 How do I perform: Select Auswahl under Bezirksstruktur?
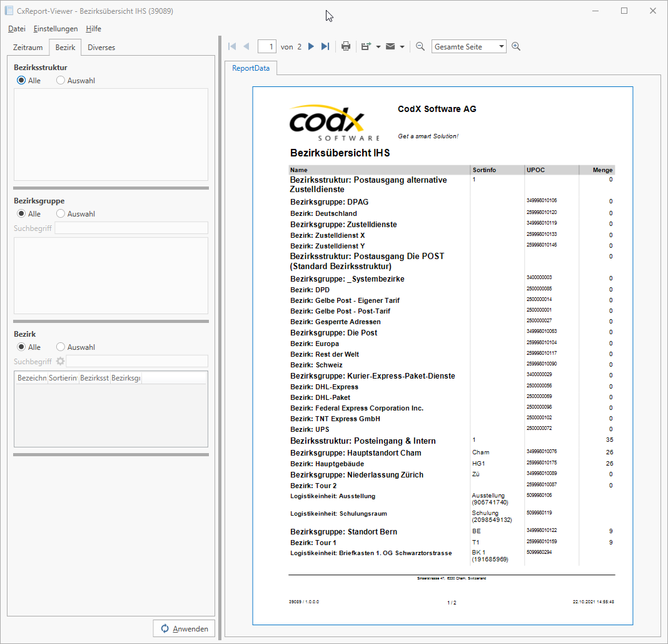[61, 80]
